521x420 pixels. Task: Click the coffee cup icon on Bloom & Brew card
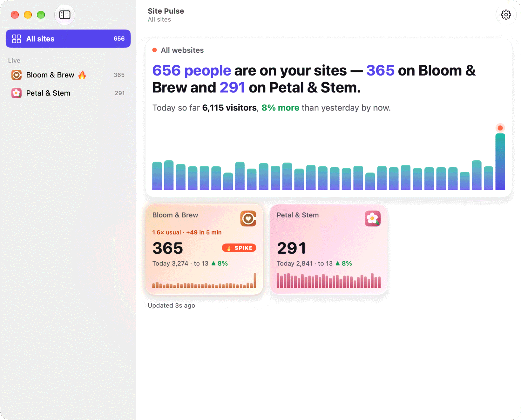point(248,218)
